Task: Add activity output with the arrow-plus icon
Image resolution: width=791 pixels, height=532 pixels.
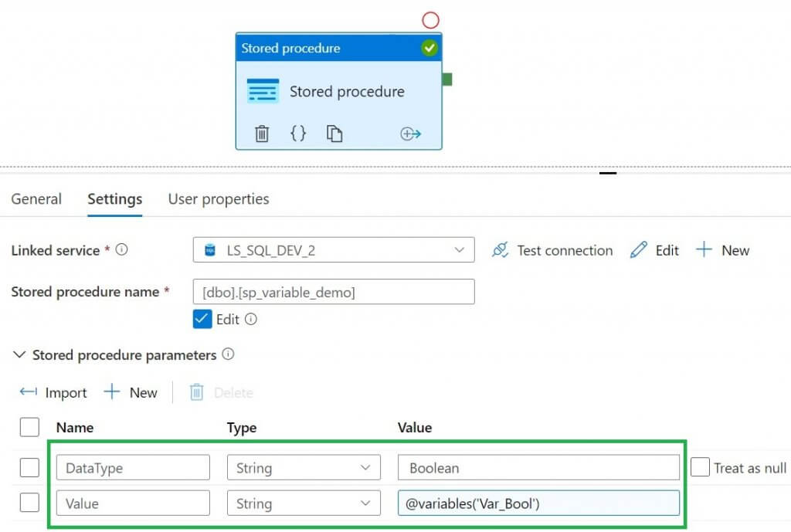Action: (x=410, y=134)
